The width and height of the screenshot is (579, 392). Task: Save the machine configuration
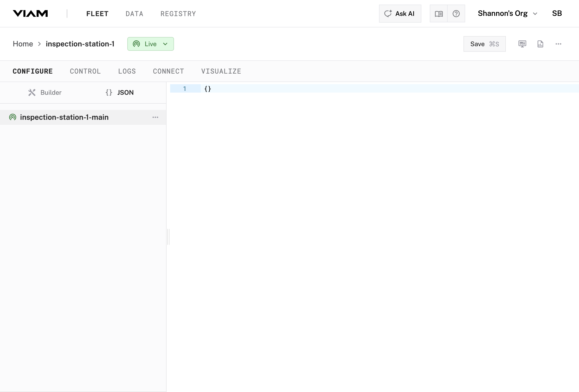click(484, 44)
